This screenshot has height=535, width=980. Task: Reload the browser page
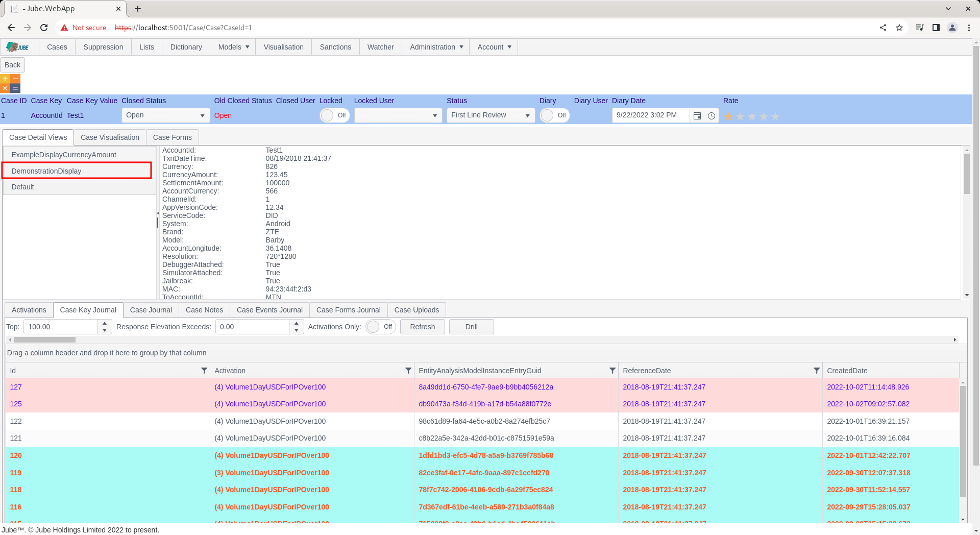[x=44, y=28]
